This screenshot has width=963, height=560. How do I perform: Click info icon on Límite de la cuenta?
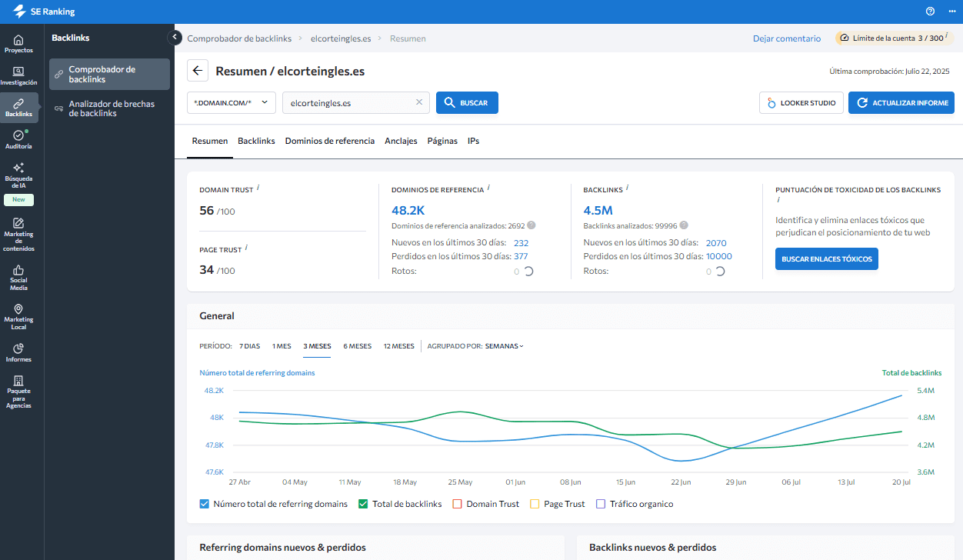point(946,36)
